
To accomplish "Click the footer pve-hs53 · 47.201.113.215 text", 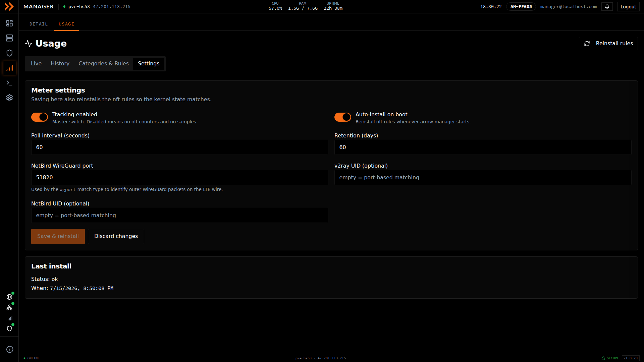I will pyautogui.click(x=321, y=358).
